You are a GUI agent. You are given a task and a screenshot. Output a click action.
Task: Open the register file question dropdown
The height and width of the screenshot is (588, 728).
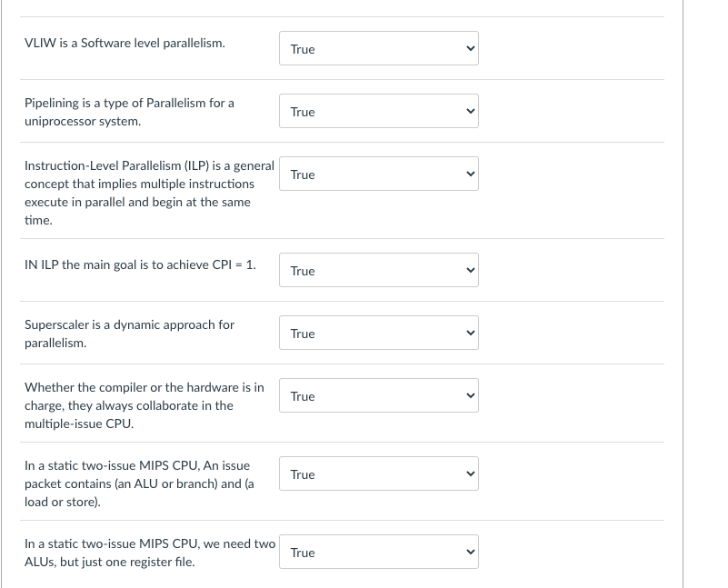coord(379,552)
